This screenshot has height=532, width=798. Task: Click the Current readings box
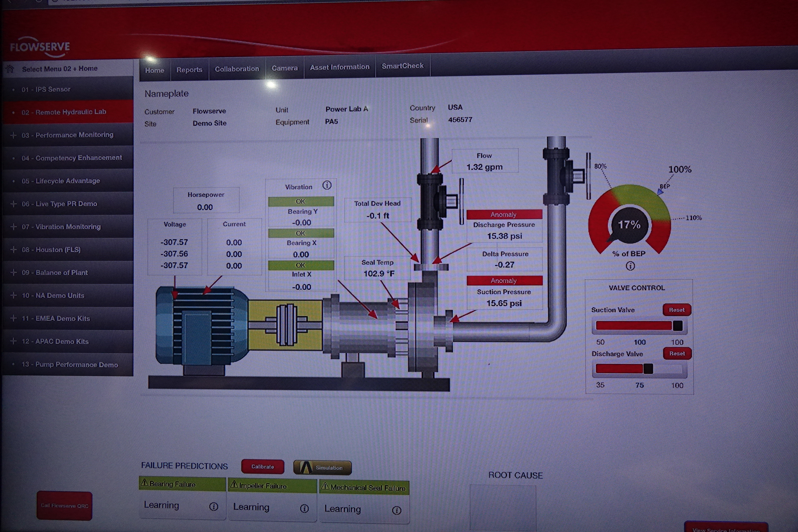(235, 247)
